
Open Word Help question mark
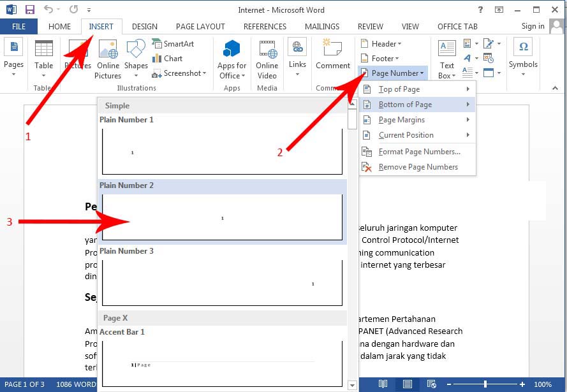click(x=480, y=10)
